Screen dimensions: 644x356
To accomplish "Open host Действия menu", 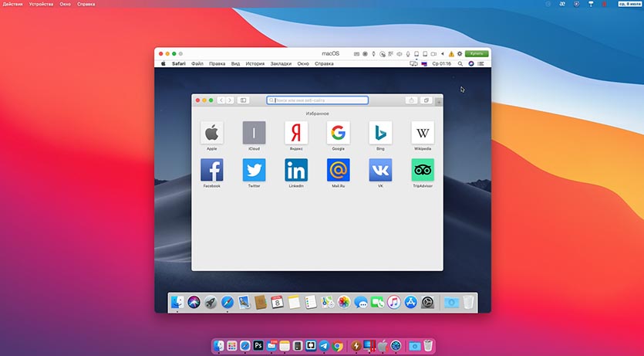I will click(13, 4).
